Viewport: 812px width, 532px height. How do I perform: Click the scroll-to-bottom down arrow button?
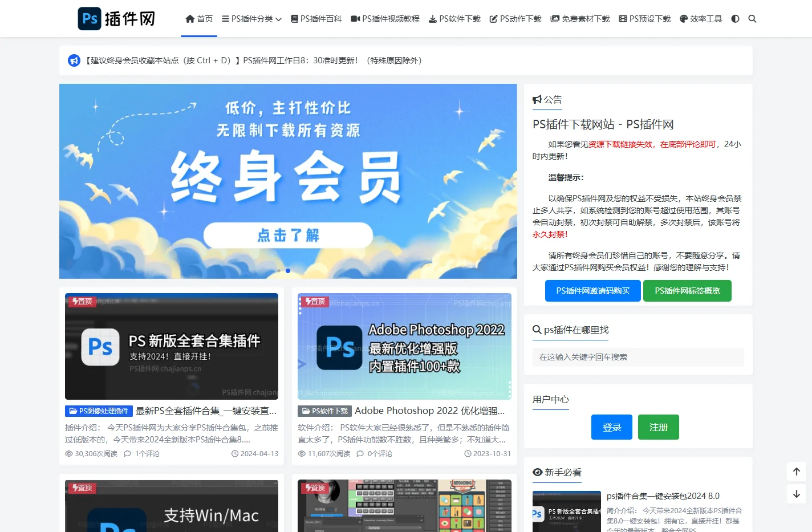click(x=797, y=494)
